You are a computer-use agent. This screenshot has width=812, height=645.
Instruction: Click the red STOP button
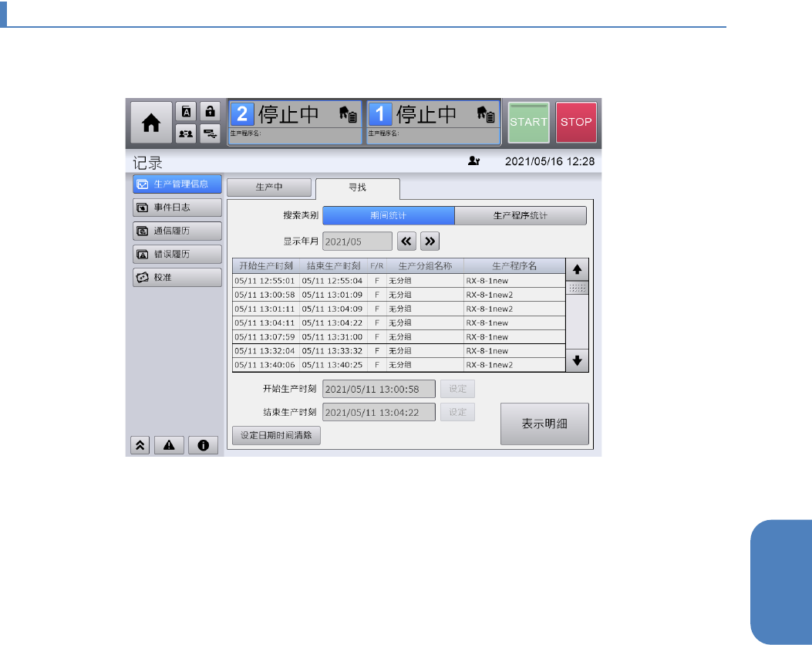[576, 122]
